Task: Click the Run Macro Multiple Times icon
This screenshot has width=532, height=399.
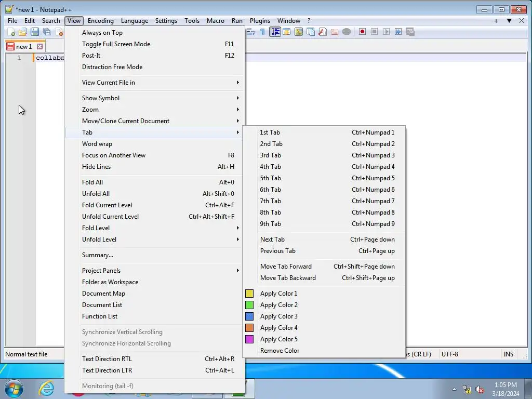Action: (x=398, y=32)
